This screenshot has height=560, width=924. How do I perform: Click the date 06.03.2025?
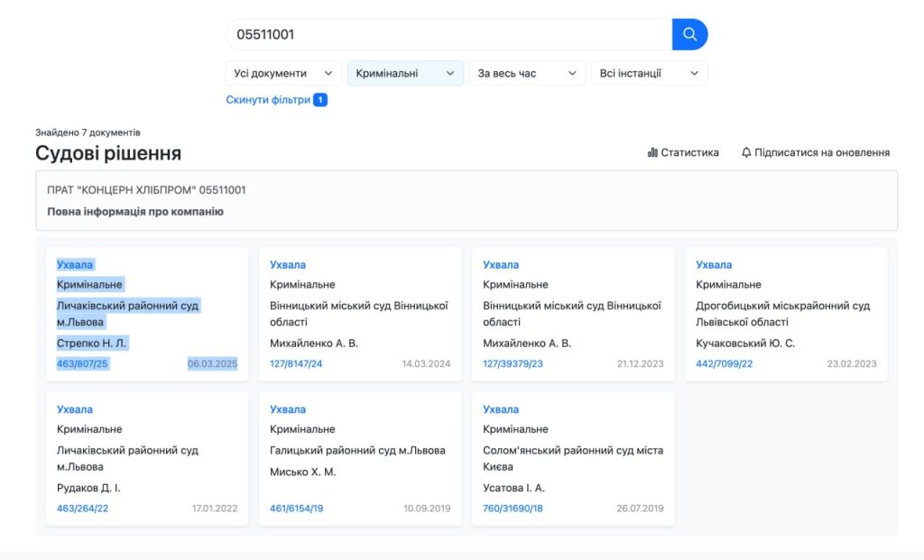pyautogui.click(x=213, y=364)
